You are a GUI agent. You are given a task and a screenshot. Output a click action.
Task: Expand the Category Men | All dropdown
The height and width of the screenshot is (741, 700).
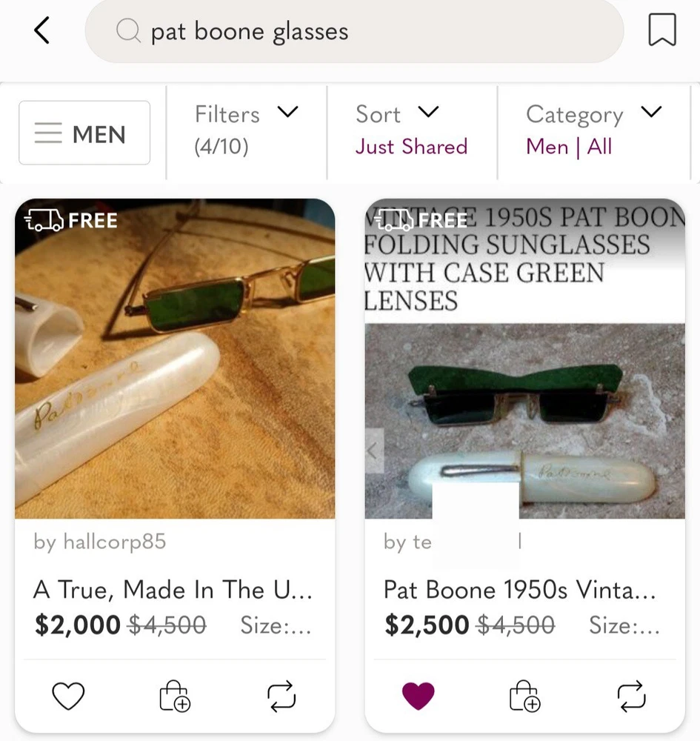[x=593, y=130]
